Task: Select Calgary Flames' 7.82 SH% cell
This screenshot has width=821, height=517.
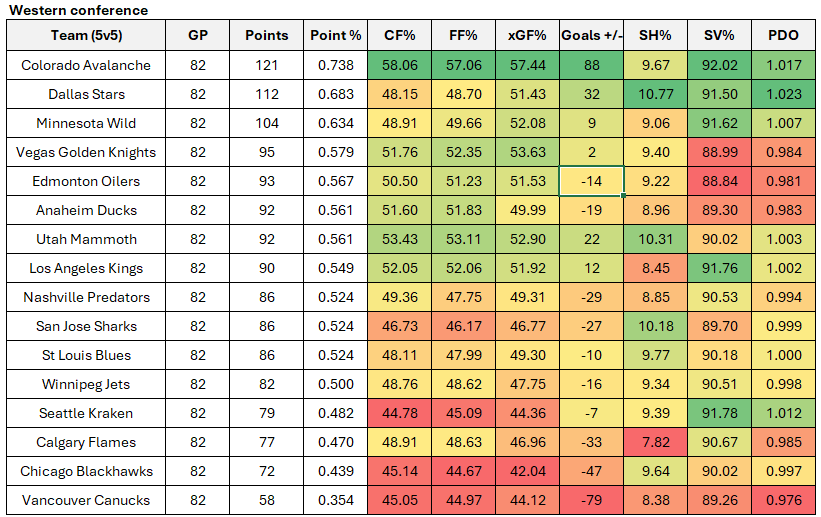Action: [x=655, y=442]
